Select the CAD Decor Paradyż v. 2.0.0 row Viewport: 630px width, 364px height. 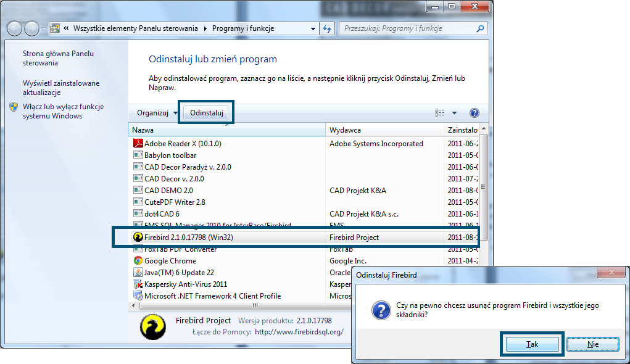[305, 167]
